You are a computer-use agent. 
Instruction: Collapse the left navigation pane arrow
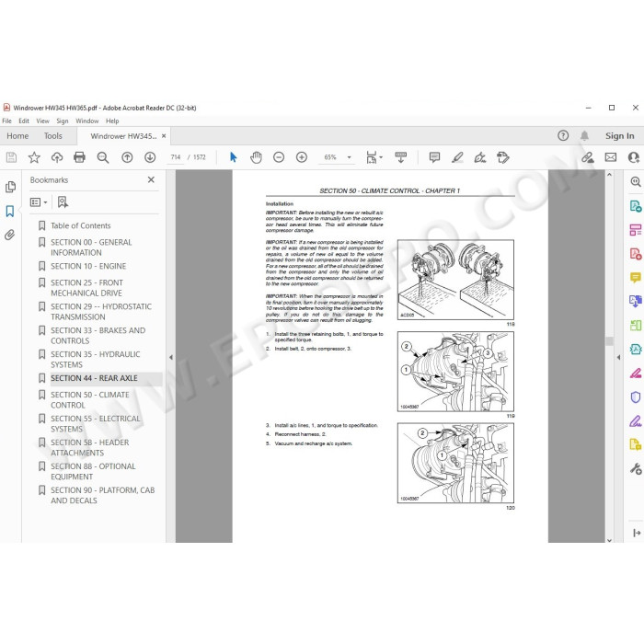(171, 357)
